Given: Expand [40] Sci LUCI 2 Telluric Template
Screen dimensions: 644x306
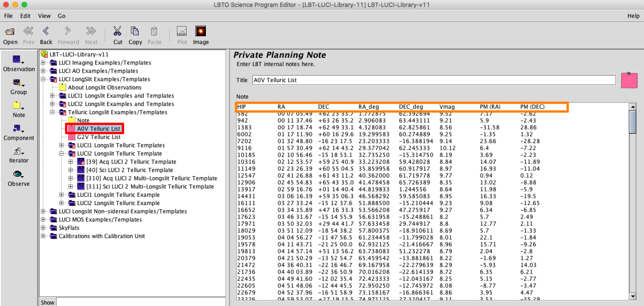Looking at the screenshot, I should point(71,170).
